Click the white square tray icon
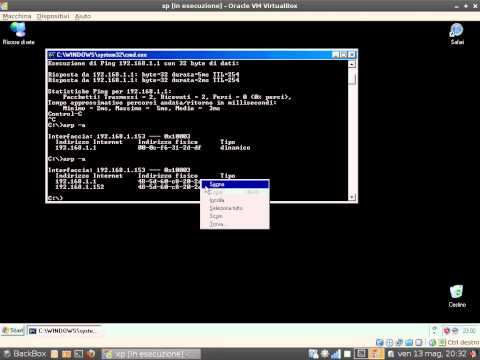 (347, 354)
